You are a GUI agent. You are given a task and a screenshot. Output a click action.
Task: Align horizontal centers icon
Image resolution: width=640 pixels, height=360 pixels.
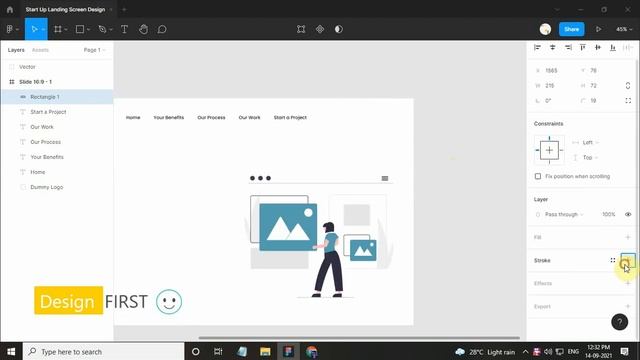pyautogui.click(x=553, y=48)
